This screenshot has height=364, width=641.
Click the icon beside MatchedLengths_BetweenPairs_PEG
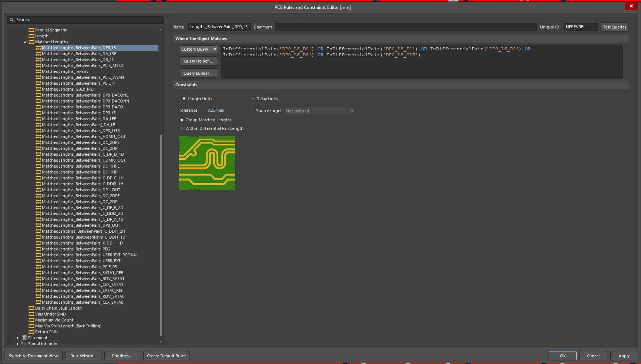[x=38, y=249]
